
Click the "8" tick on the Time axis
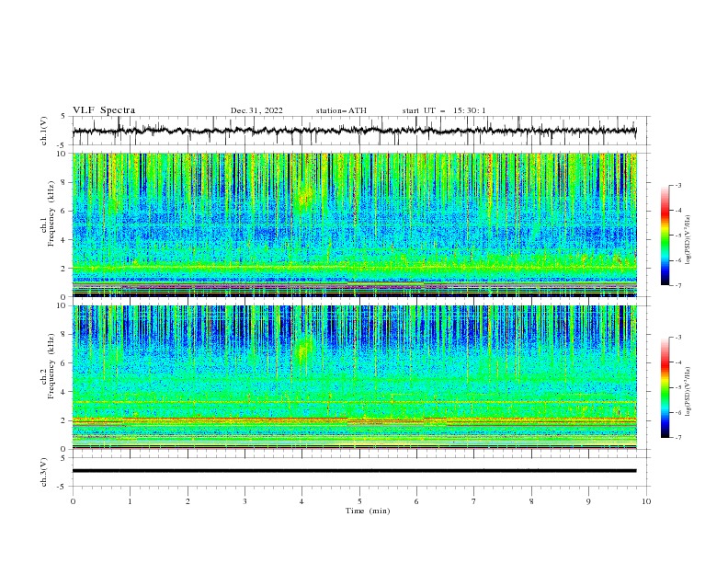pos(531,501)
